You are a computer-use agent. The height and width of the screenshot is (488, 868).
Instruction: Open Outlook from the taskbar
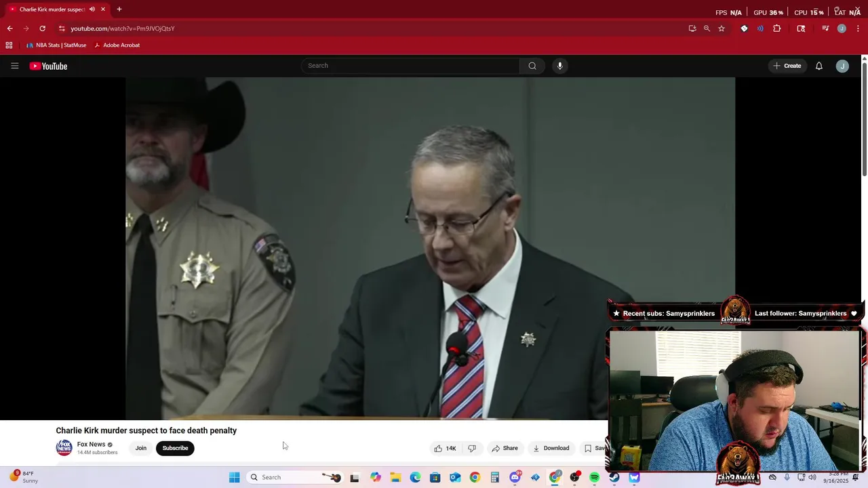[x=455, y=477]
